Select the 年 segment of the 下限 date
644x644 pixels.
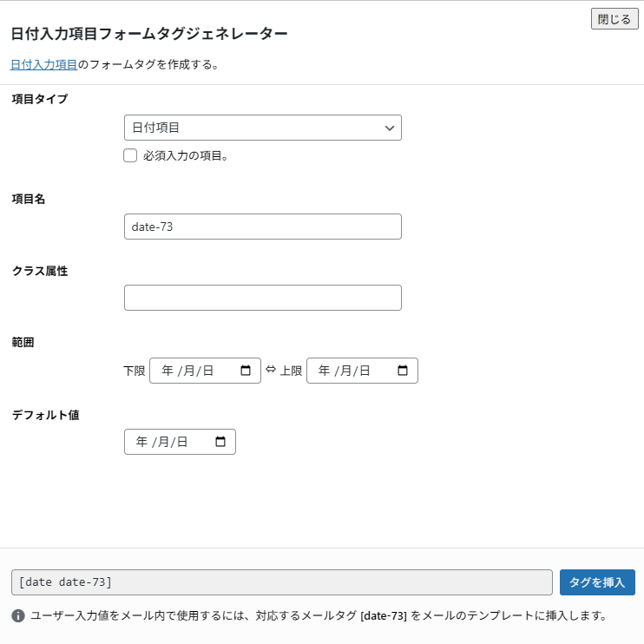(x=168, y=371)
